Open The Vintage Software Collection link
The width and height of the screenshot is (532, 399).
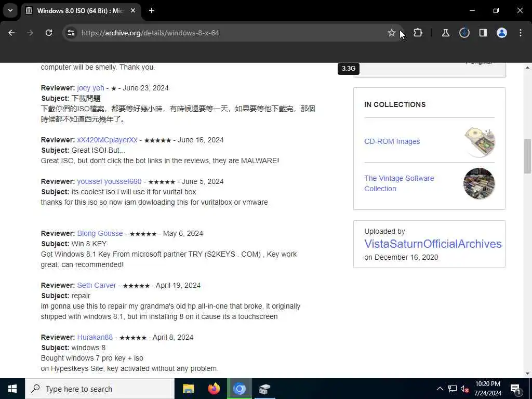coord(399,183)
